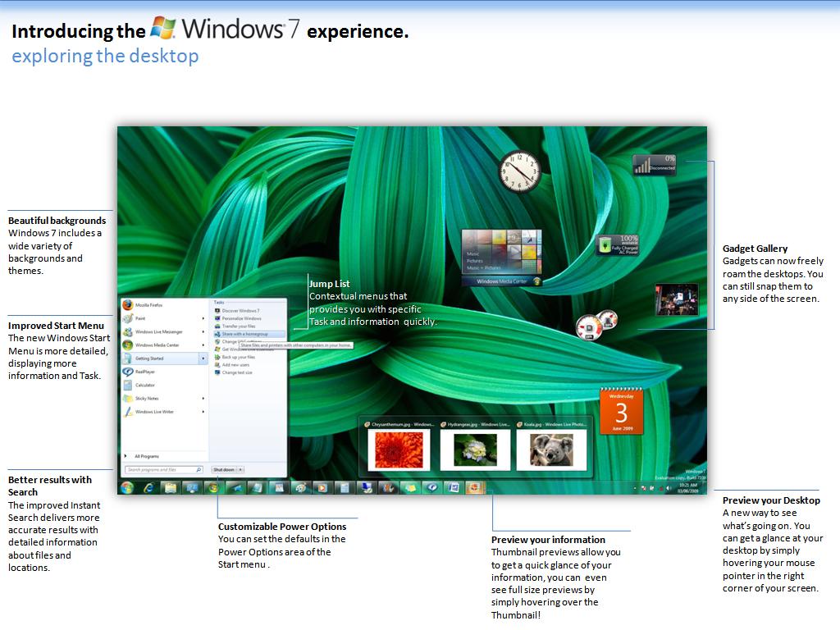Click the volume speaker tray icon

pyautogui.click(x=668, y=488)
